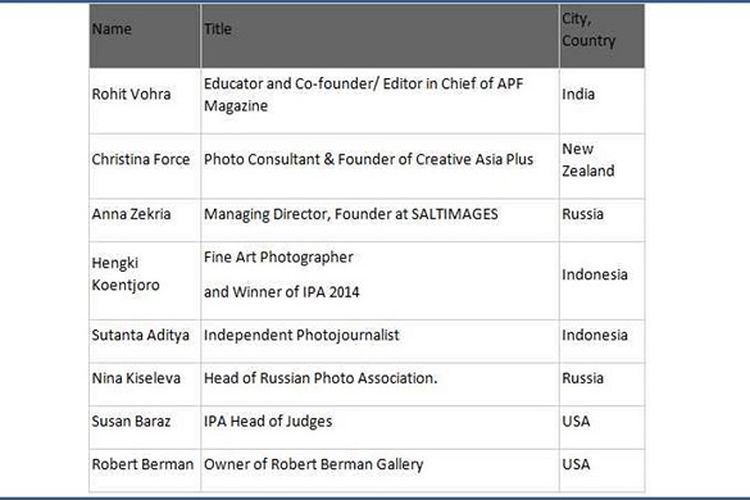Click the Sutanta Aditya name cell

tap(139, 335)
